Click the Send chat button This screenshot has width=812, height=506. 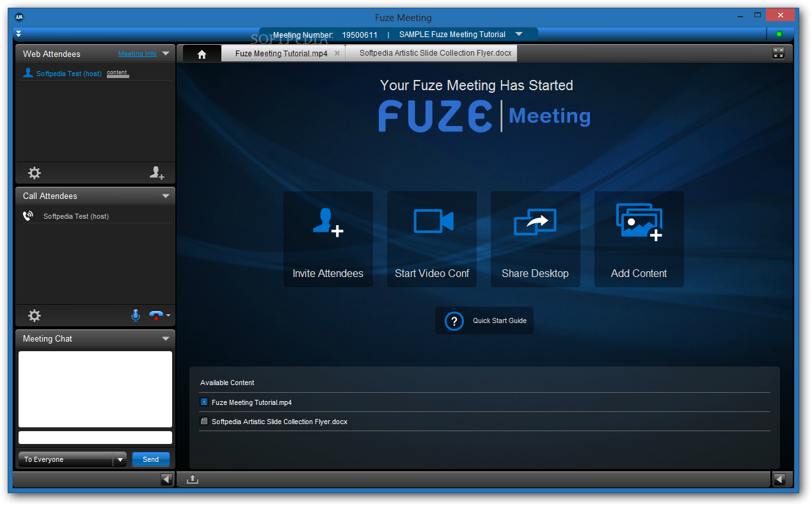tap(151, 459)
